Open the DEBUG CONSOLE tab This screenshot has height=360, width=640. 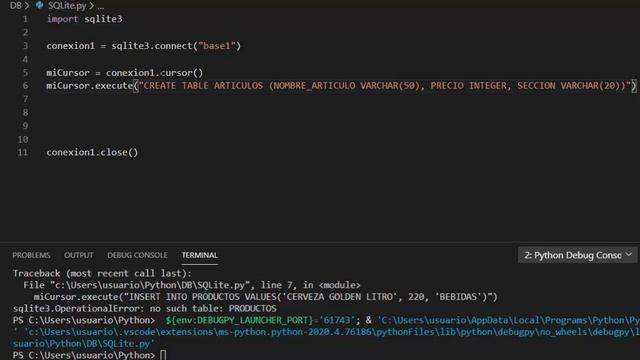click(x=137, y=255)
